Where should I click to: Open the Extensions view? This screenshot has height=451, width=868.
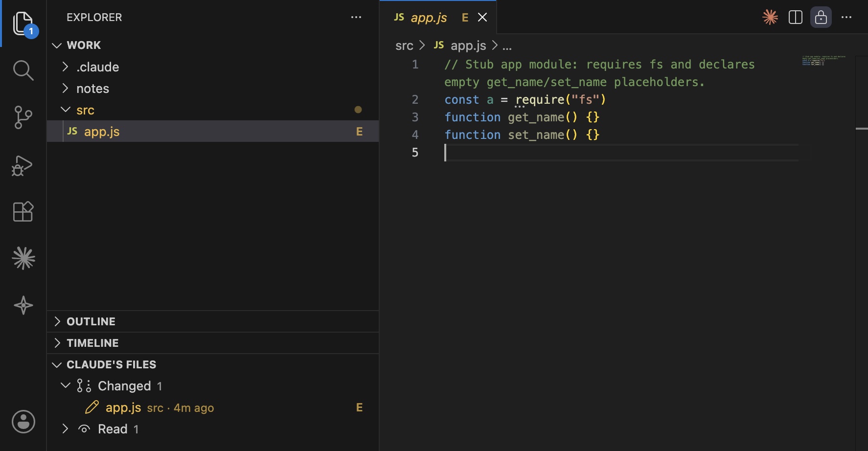(23, 211)
